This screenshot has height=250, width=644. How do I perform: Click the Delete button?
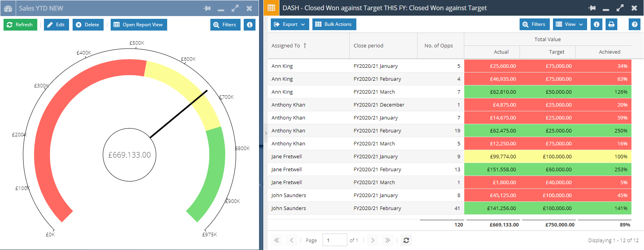[x=88, y=25]
